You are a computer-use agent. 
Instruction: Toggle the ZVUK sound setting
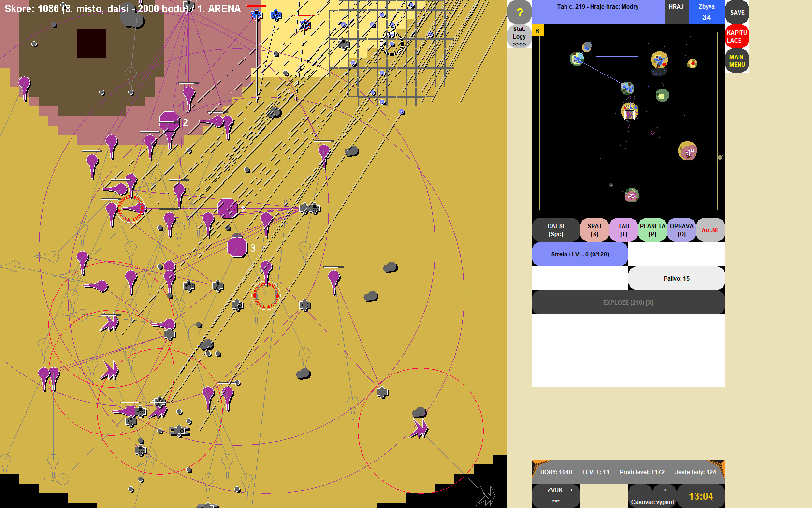pyautogui.click(x=555, y=490)
